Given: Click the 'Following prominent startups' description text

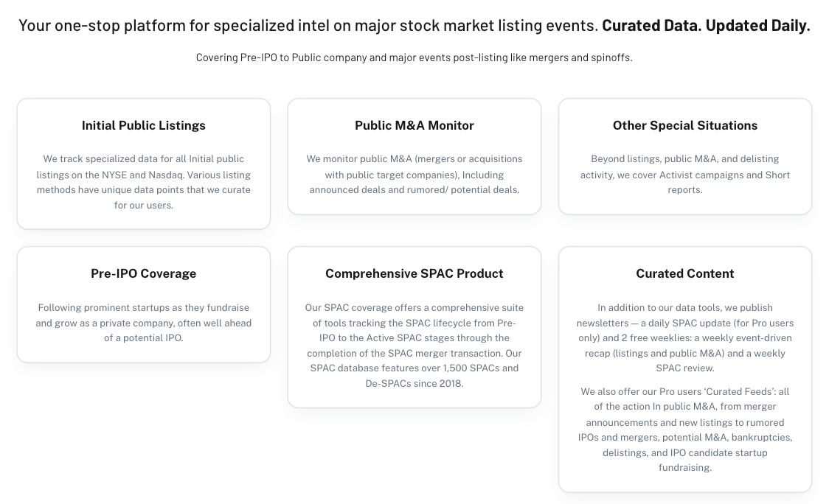Looking at the screenshot, I should tap(143, 323).
